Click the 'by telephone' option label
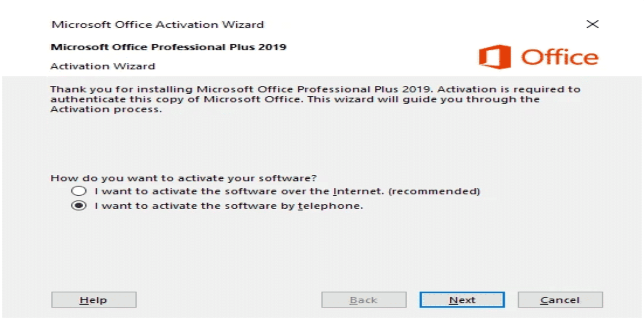 point(228,206)
